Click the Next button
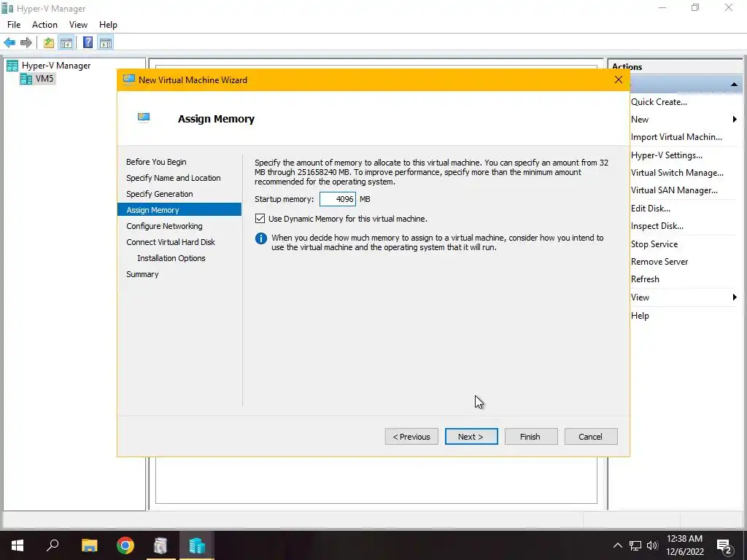Image resolution: width=747 pixels, height=560 pixels. 471,437
